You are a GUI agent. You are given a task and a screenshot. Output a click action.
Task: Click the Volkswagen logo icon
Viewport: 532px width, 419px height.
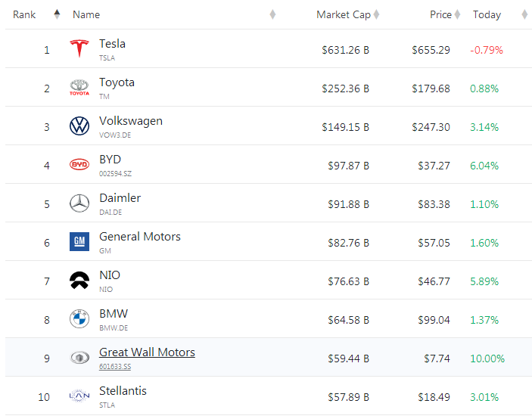point(79,126)
